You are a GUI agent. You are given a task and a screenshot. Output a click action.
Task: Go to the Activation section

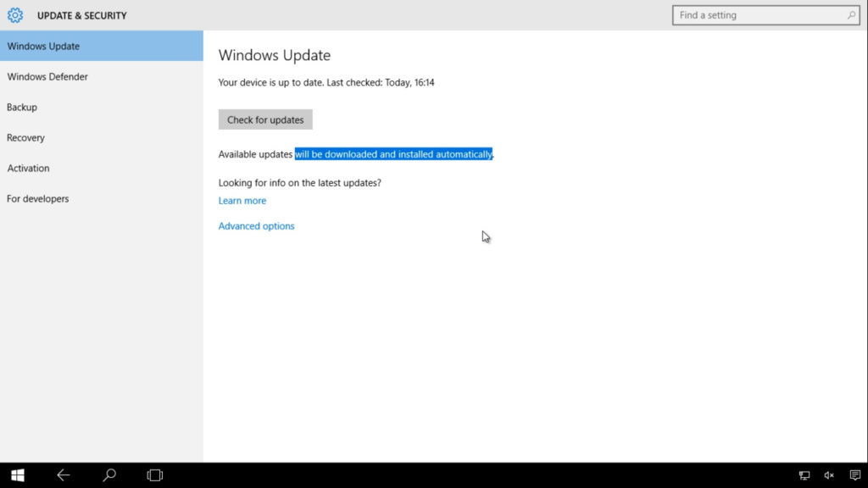click(x=102, y=168)
